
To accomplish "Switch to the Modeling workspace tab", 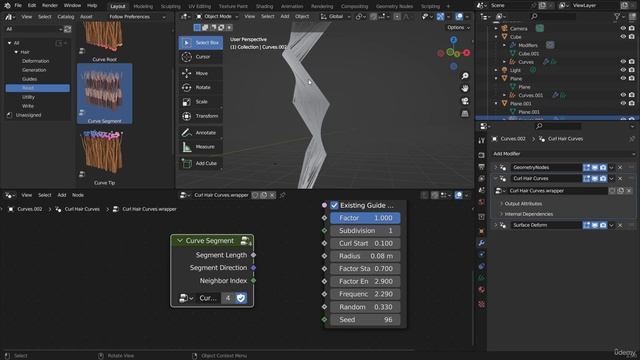I will pyautogui.click(x=143, y=7).
